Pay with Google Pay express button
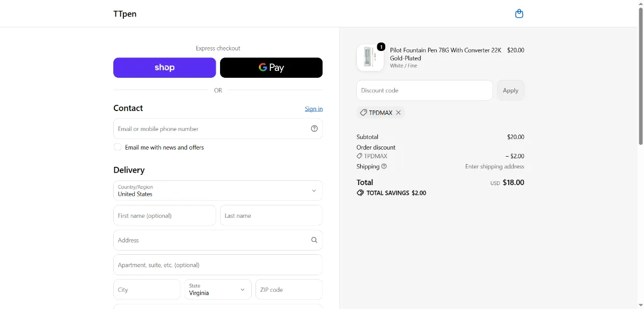The image size is (644, 309). pos(272,68)
